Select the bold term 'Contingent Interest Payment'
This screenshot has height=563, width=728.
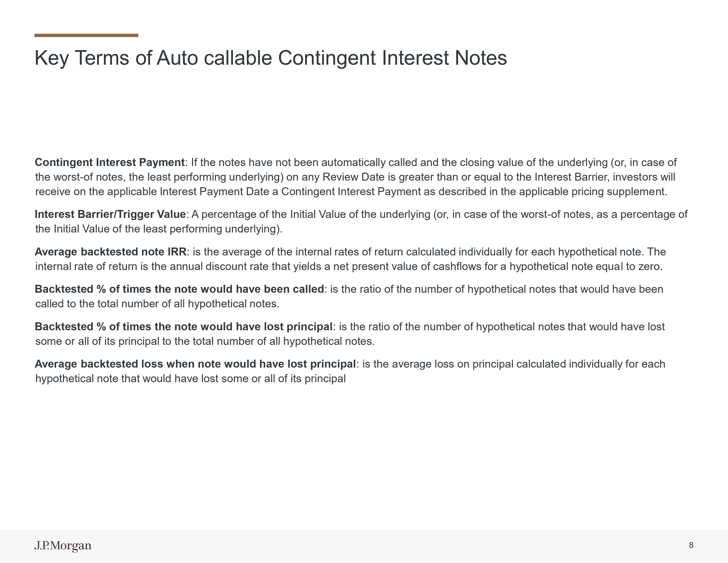(110, 162)
